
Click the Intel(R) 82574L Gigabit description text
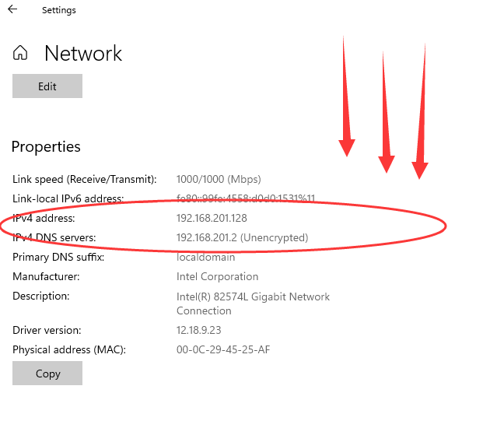253,296
